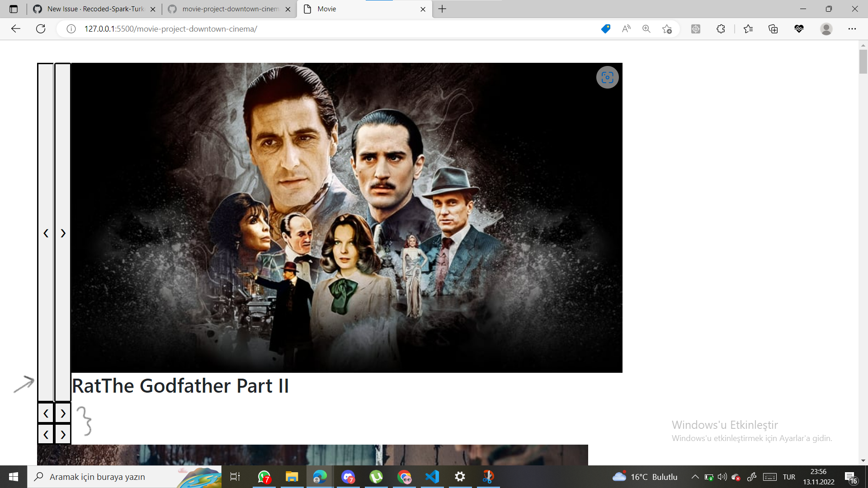Switch to movie-project-downtown-cinema GitHub tab

coord(230,9)
